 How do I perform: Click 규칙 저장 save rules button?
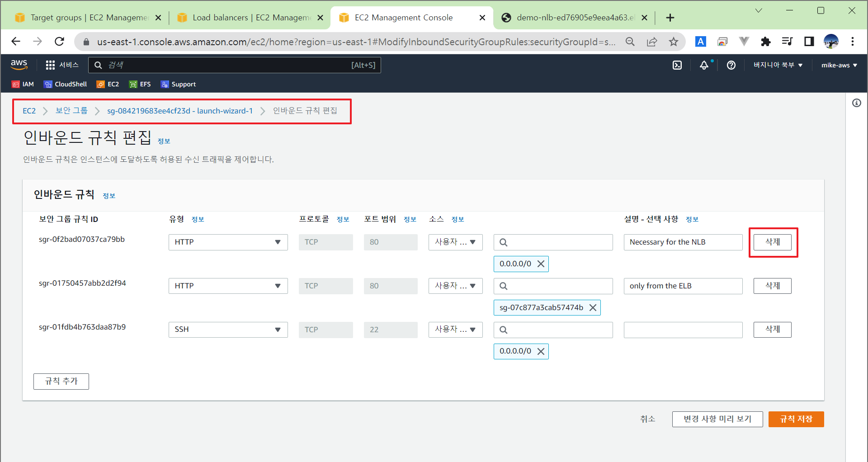[x=796, y=419]
